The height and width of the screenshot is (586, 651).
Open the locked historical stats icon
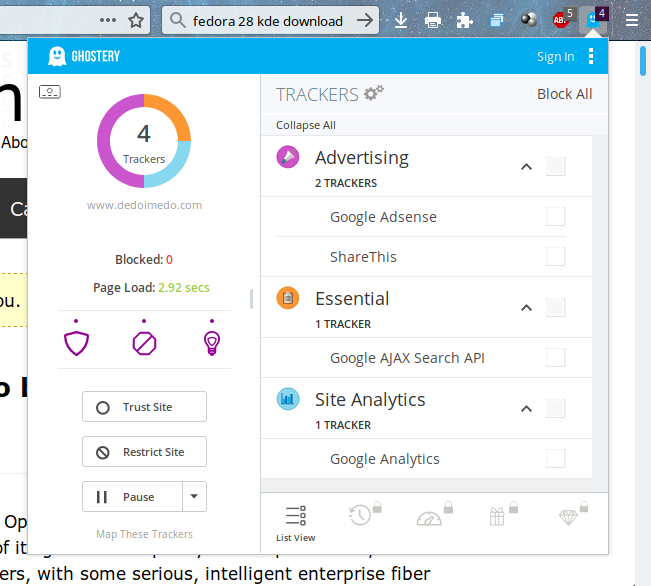[361, 515]
